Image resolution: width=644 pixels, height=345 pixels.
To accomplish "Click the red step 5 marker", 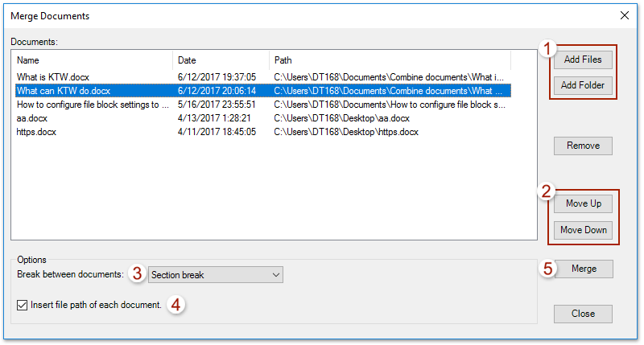I will pyautogui.click(x=547, y=269).
